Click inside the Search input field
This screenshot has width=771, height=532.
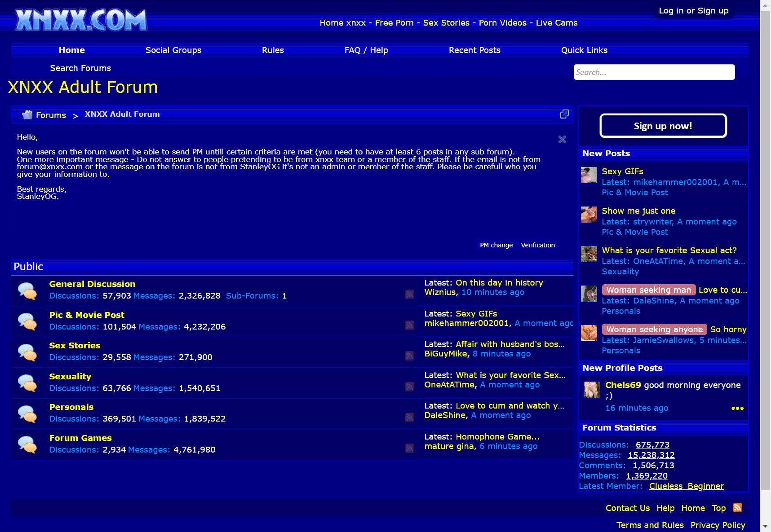[x=654, y=72]
